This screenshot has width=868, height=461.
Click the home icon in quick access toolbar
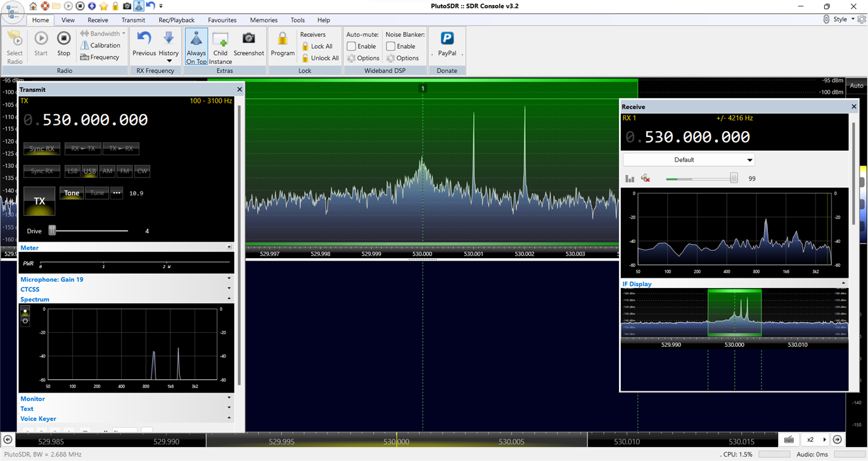coord(33,6)
